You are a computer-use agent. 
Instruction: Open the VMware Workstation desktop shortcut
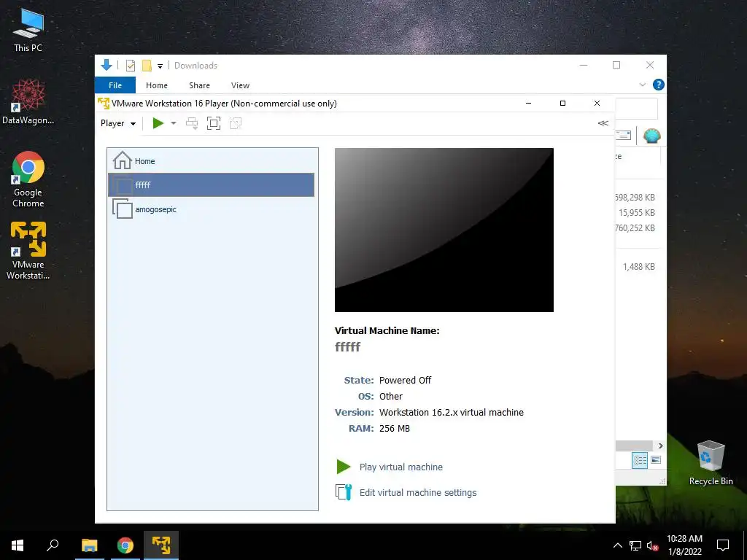28,251
